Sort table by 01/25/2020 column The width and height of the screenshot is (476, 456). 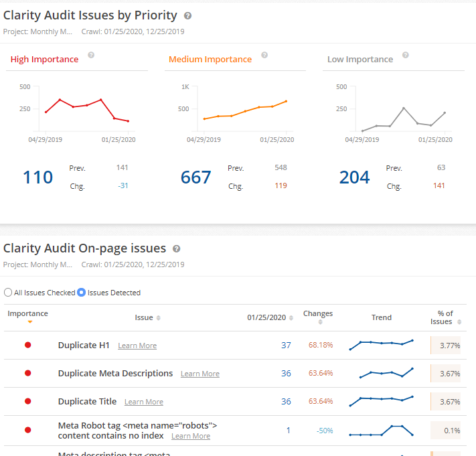point(291,318)
